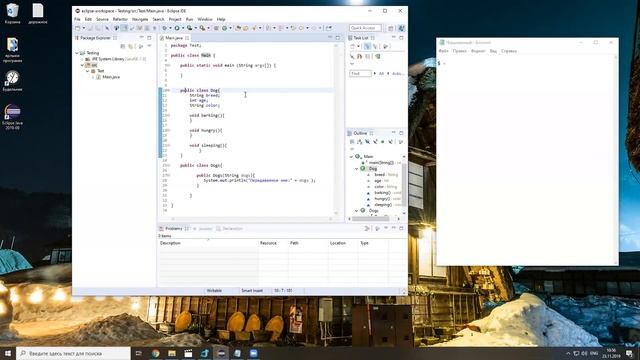Toggle the fold marker at the main method line
This screenshot has height=360, width=640.
pyautogui.click(x=169, y=65)
